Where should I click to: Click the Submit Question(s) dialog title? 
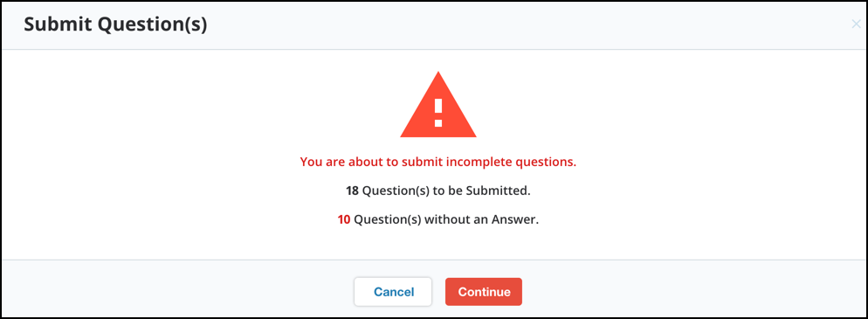click(x=115, y=25)
